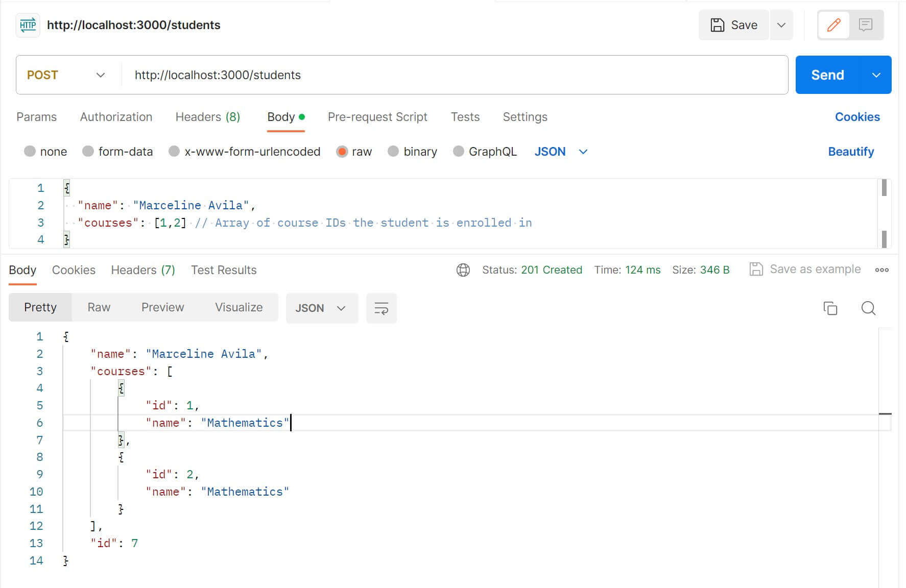Click the Status: 201 Created text

point(532,270)
